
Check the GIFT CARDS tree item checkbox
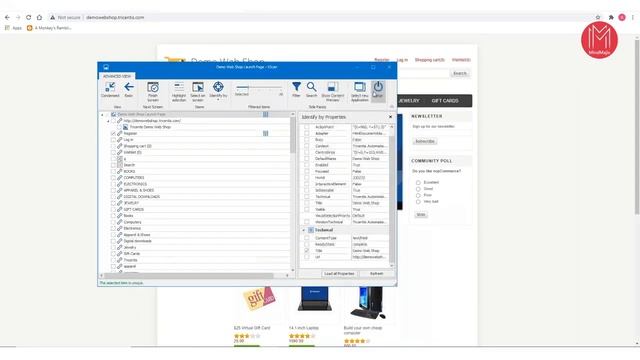click(x=113, y=209)
